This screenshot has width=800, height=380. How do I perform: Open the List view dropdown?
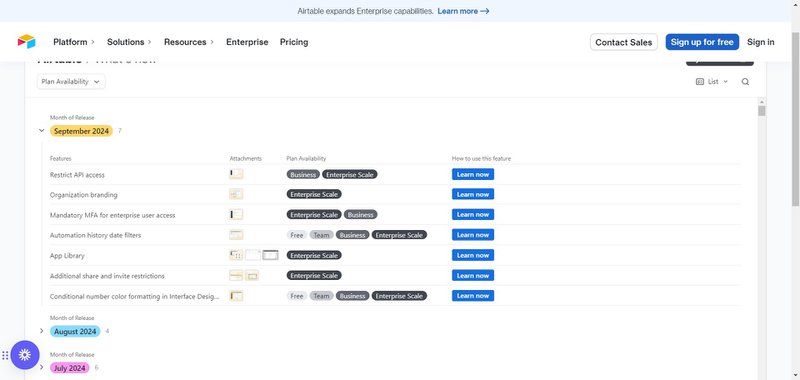pyautogui.click(x=712, y=82)
